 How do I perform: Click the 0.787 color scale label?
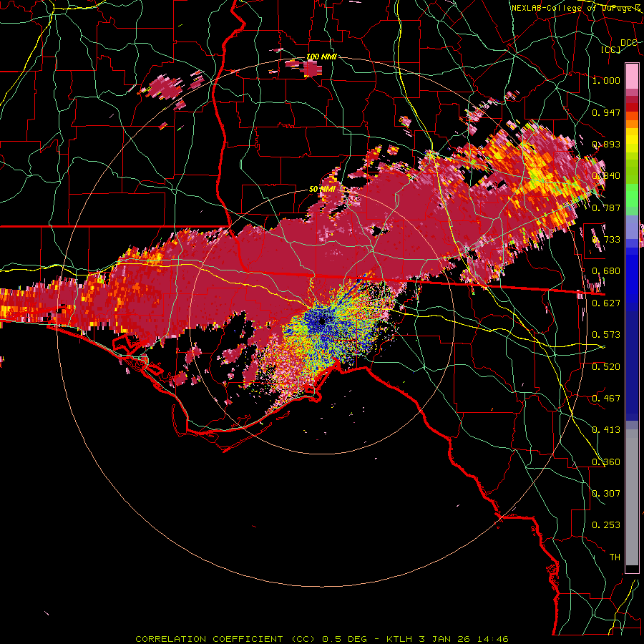pyautogui.click(x=606, y=208)
